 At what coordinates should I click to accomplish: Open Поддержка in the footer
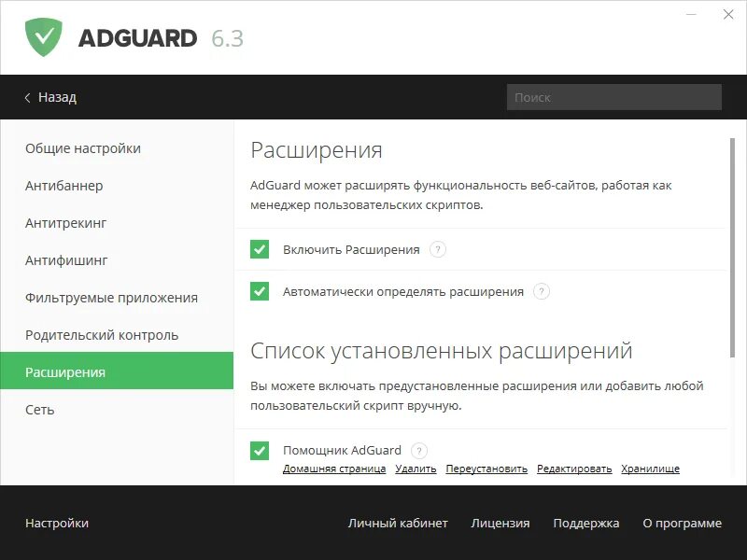pos(586,523)
